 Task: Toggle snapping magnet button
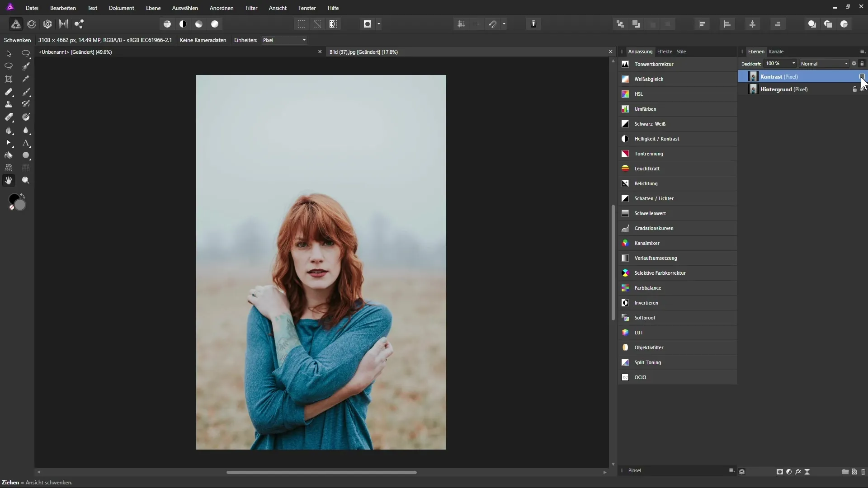493,24
